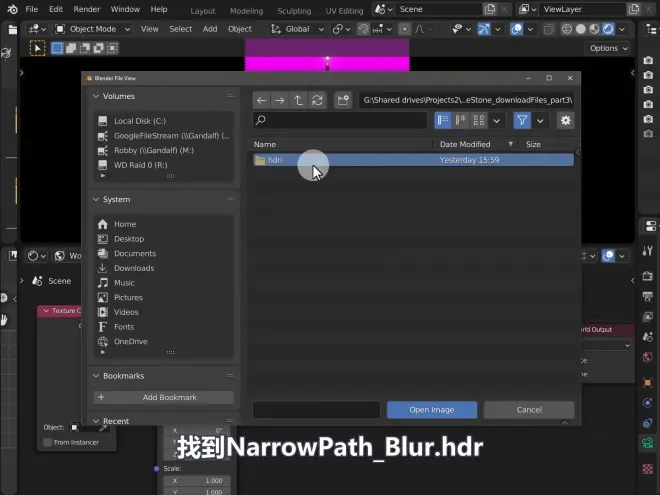Go forward in file browser history
The width and height of the screenshot is (660, 495).
tap(279, 100)
